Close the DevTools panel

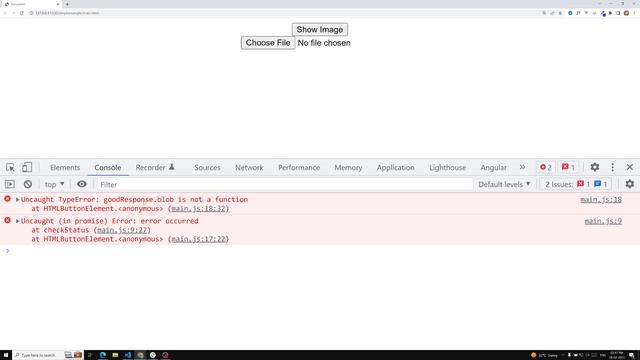[630, 167]
